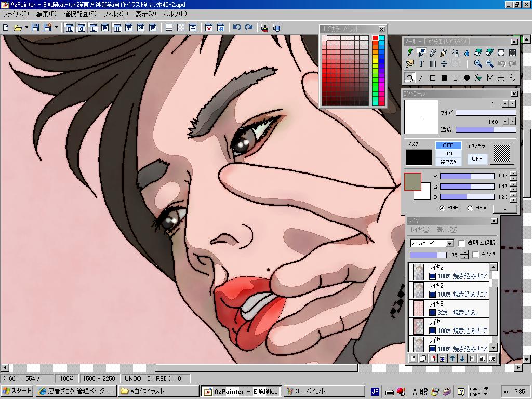Decrease density 160 with left arrow
The height and width of the screenshot is (399, 532).
coord(506,121)
